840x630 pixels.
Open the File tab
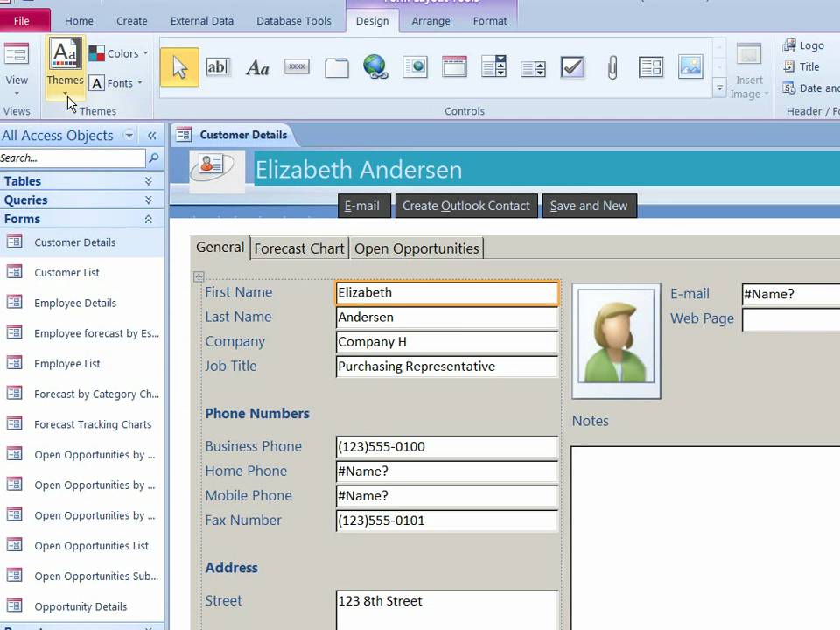tap(22, 21)
